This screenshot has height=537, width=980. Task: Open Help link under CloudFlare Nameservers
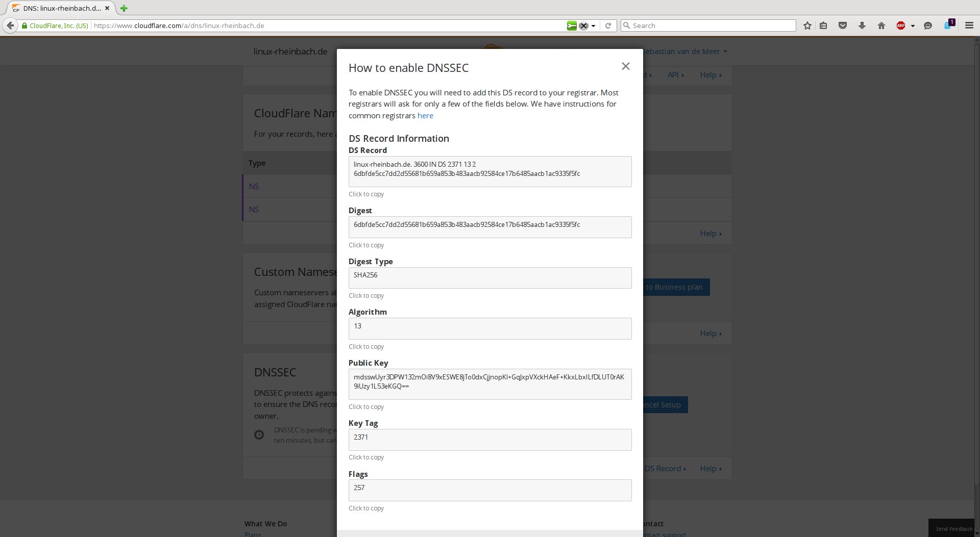point(710,234)
